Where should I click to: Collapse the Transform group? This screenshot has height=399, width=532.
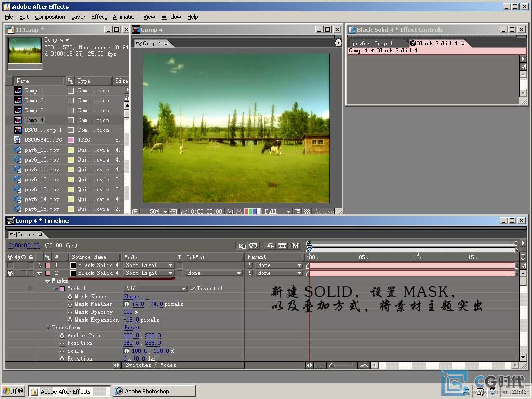(47, 328)
